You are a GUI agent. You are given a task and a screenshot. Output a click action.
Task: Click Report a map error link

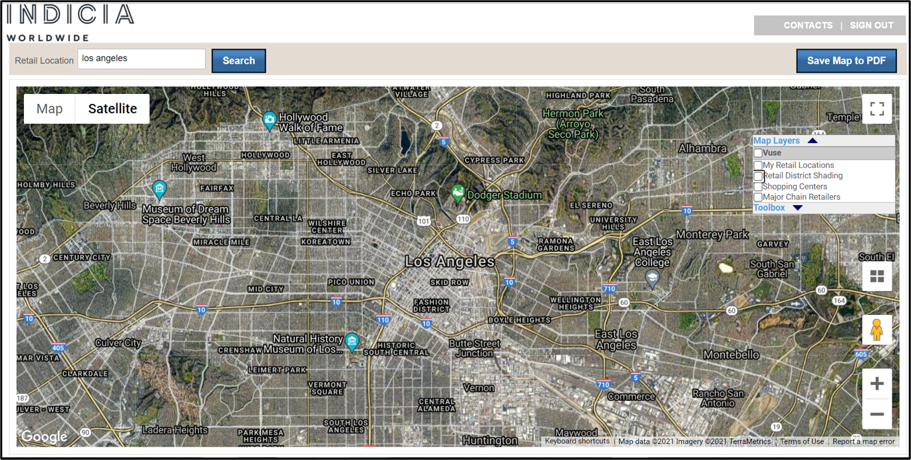[x=863, y=441]
